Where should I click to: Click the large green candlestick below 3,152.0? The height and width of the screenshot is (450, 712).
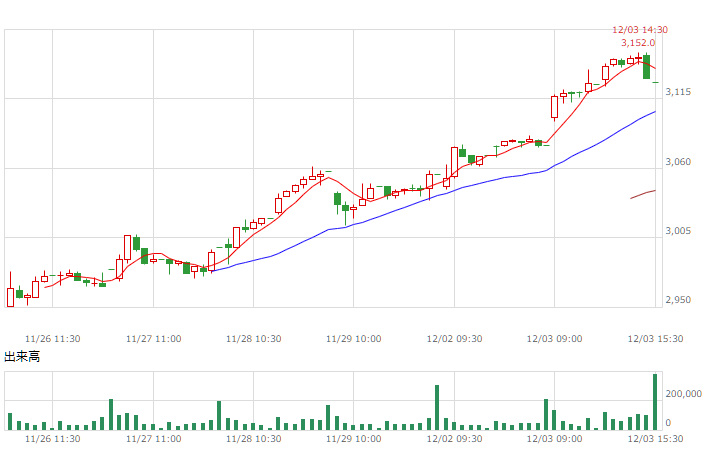tap(646, 67)
